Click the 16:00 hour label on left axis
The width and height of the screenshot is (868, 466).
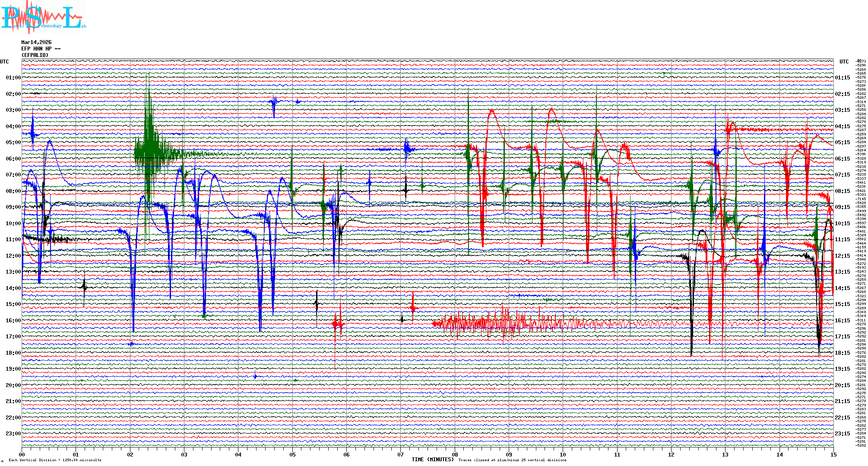coord(13,321)
